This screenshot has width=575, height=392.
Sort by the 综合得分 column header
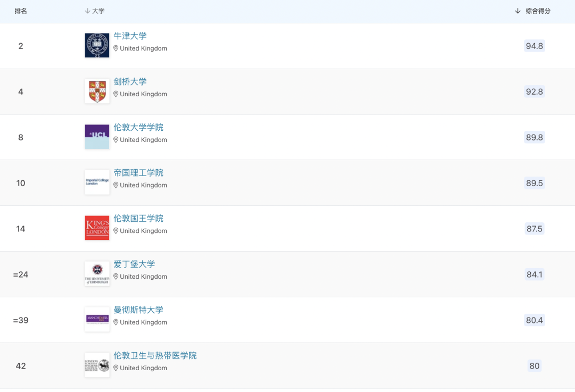point(533,11)
